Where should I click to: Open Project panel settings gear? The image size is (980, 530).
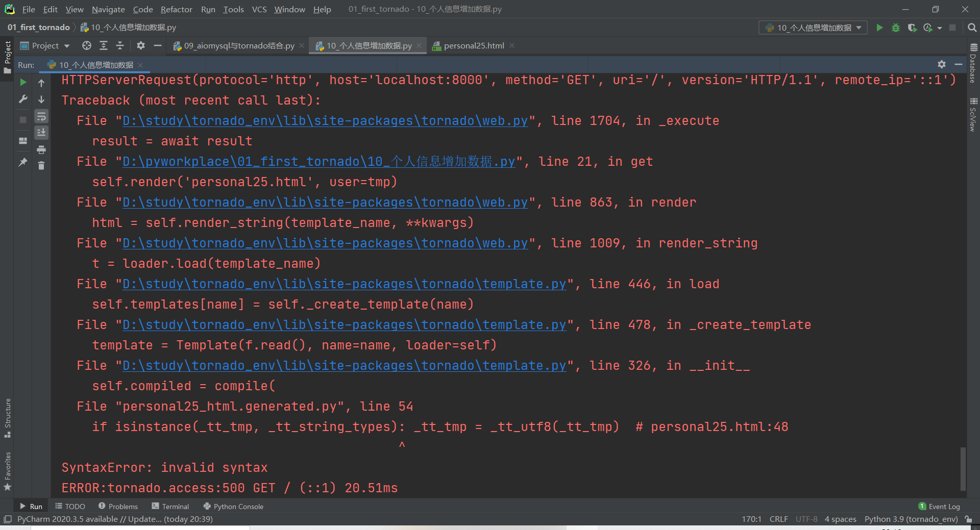(141, 45)
